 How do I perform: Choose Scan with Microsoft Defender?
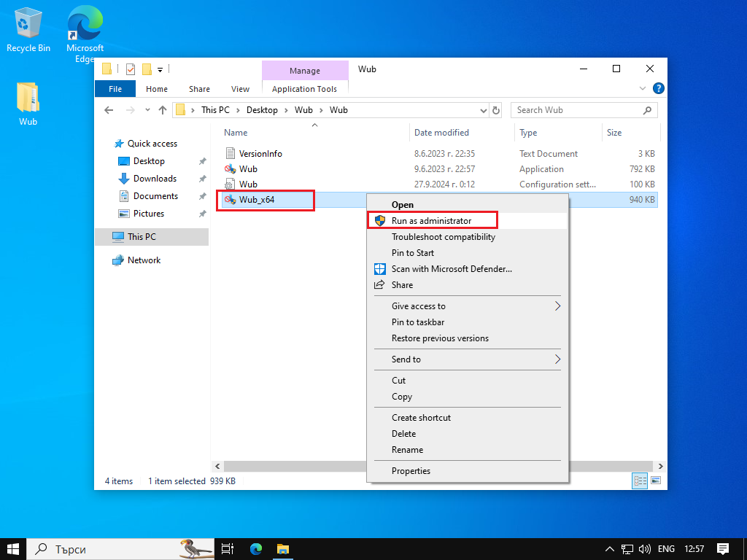468,269
